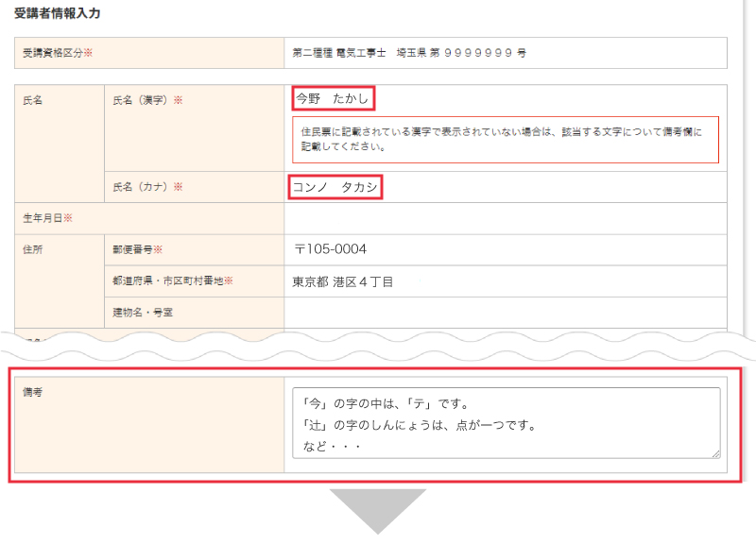The width and height of the screenshot is (756, 544).
Task: Click the 受講資格区分 required label
Action: pyautogui.click(x=58, y=53)
